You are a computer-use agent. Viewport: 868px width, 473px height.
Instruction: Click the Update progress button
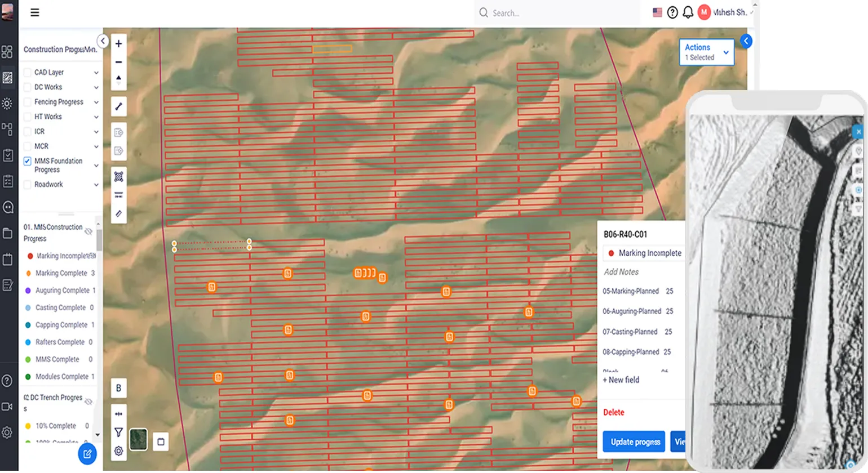point(634,442)
